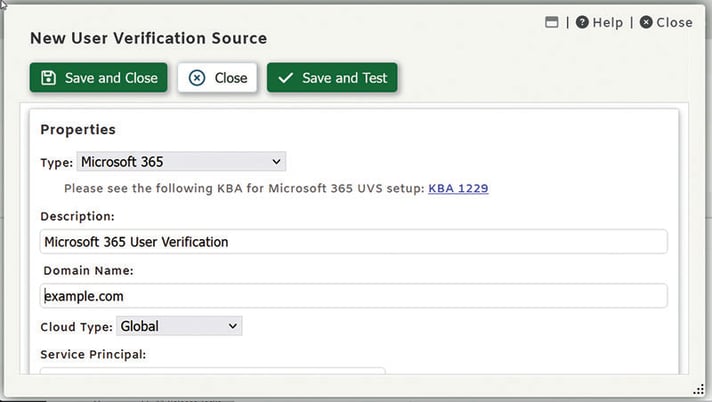Click the Save and Close button
Image resolution: width=712 pixels, height=402 pixels.
(x=99, y=78)
